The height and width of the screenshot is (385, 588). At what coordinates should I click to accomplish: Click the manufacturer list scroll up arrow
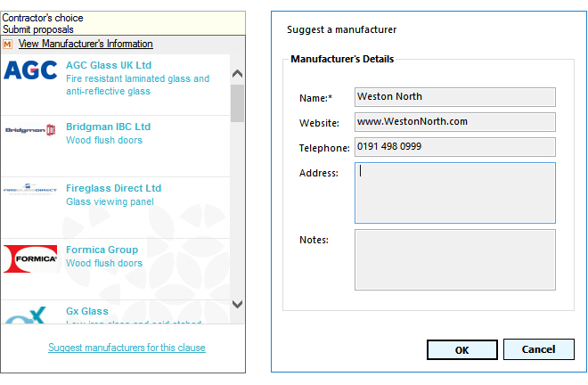tap(237, 74)
